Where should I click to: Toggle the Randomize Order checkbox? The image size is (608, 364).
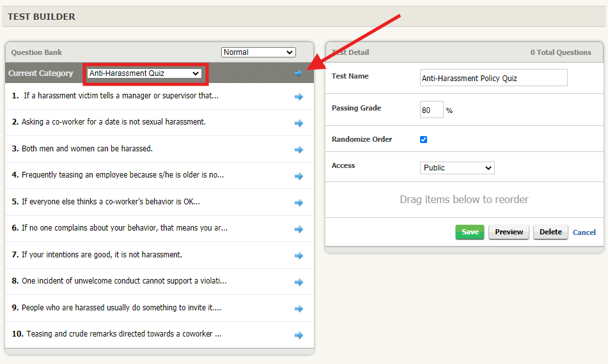pyautogui.click(x=423, y=139)
